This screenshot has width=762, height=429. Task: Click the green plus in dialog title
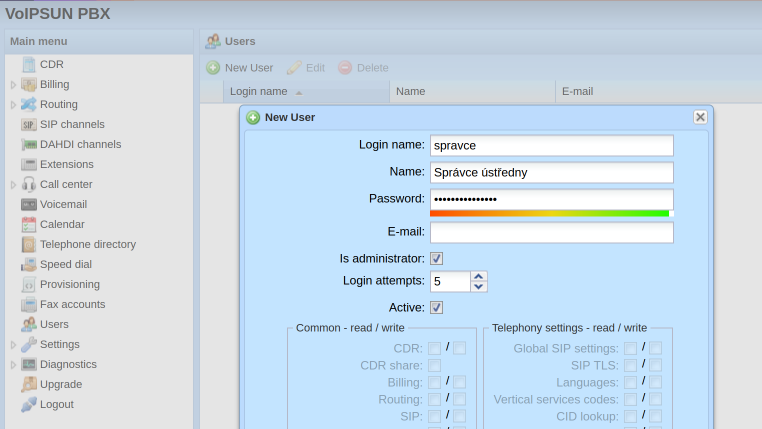pos(253,118)
